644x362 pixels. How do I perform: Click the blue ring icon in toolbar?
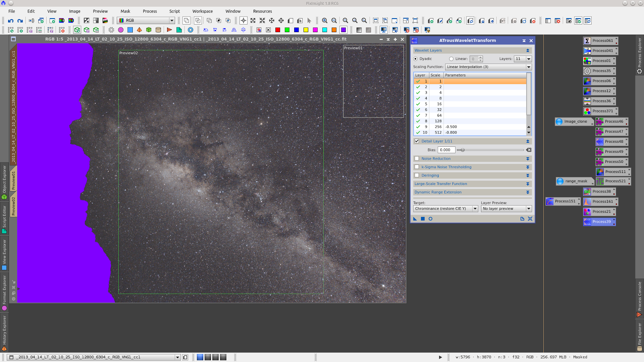click(190, 30)
